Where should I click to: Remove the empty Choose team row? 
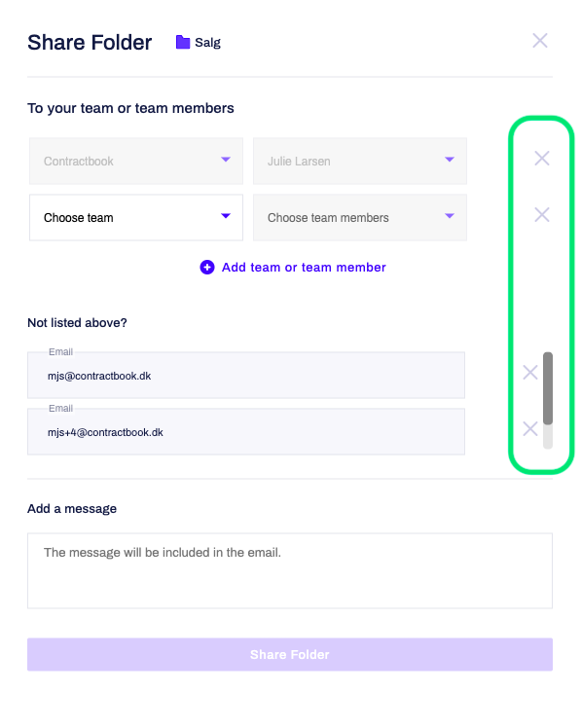click(x=541, y=214)
